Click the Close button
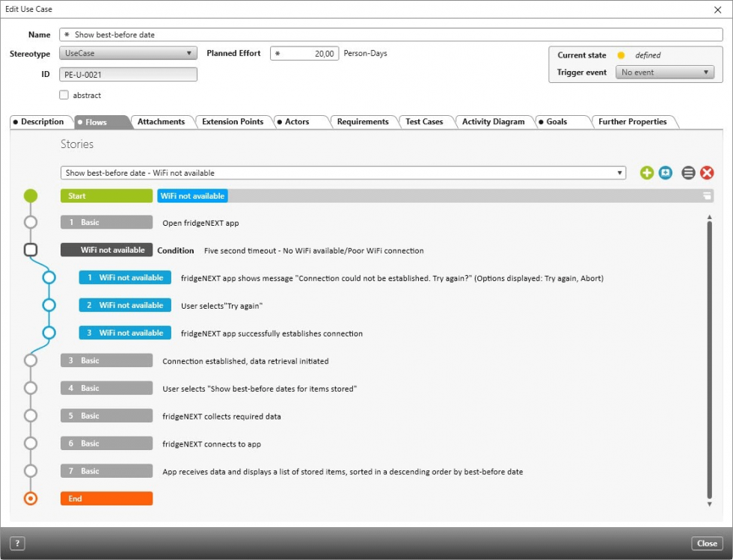Viewport: 733px width, 560px height. (x=706, y=543)
